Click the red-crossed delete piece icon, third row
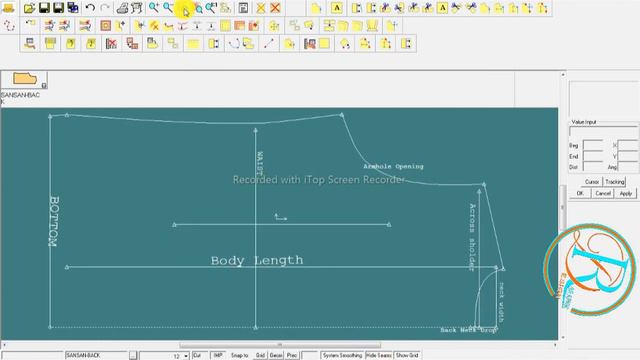The height and width of the screenshot is (360, 640). point(111,43)
